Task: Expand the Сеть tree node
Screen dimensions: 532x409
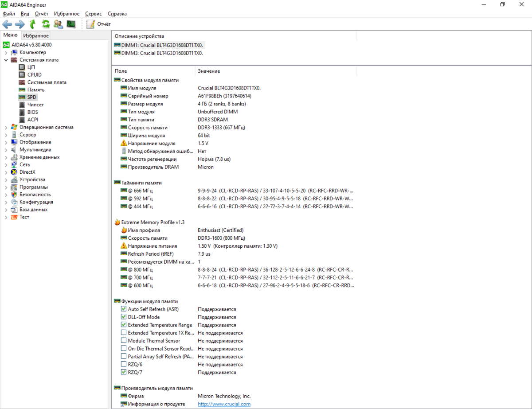Action: click(x=6, y=164)
